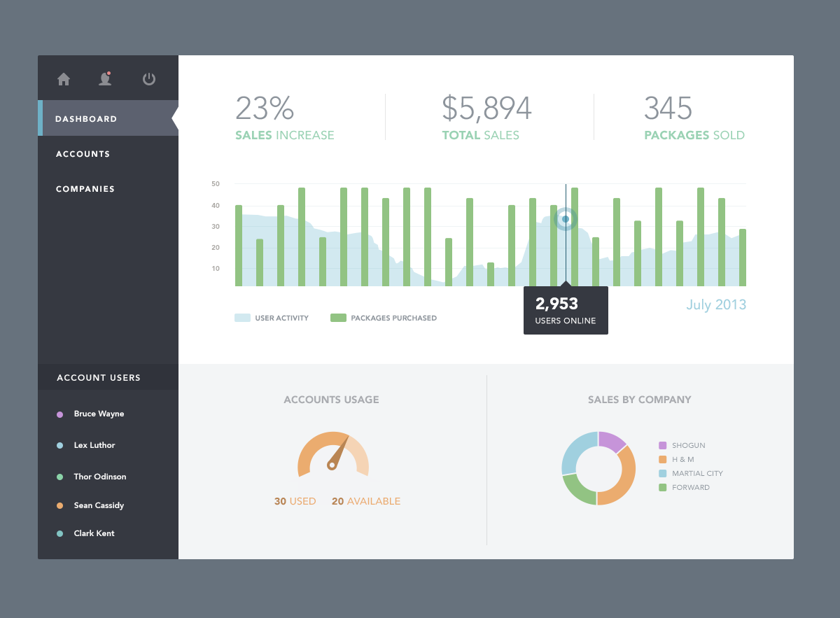Image resolution: width=840 pixels, height=618 pixels.
Task: Choose Sean Cassidy user entry
Action: (x=99, y=505)
